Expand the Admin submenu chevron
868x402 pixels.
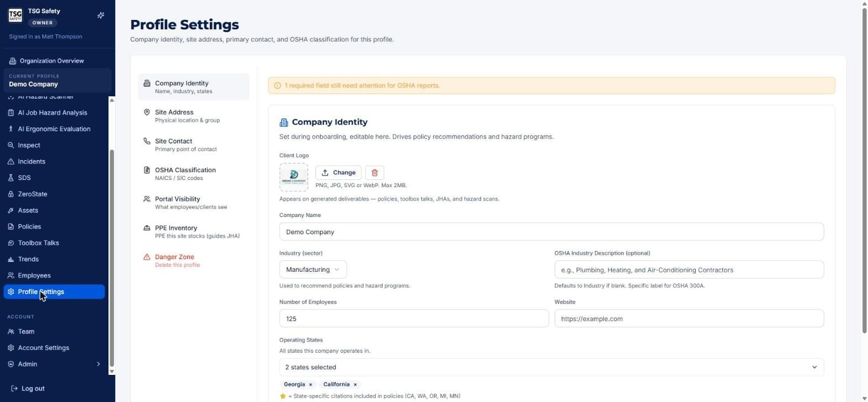99,364
